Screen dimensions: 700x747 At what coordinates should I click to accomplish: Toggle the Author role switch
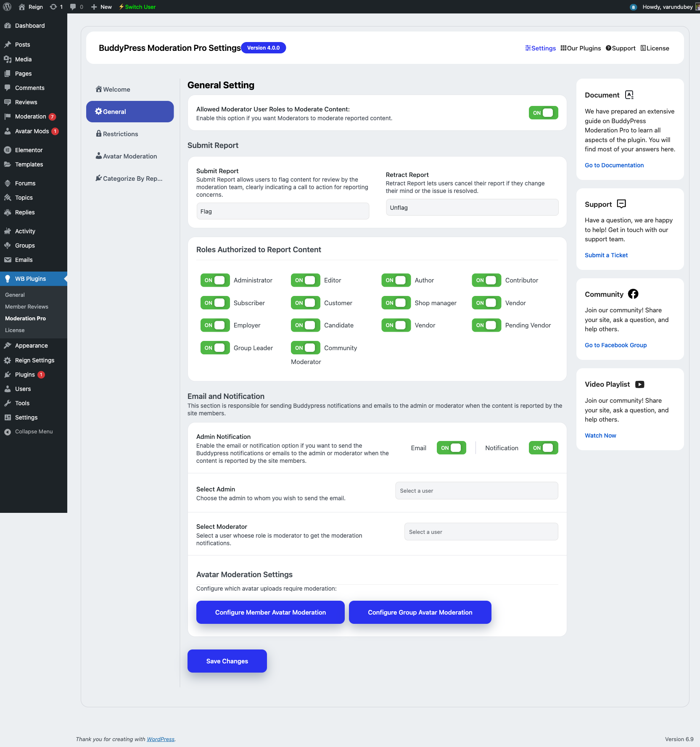click(x=396, y=280)
